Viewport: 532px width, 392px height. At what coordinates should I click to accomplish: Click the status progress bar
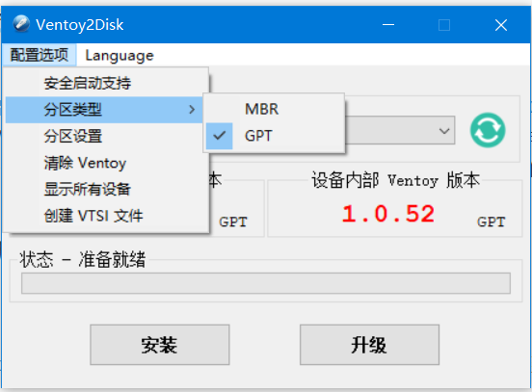pyautogui.click(x=266, y=283)
